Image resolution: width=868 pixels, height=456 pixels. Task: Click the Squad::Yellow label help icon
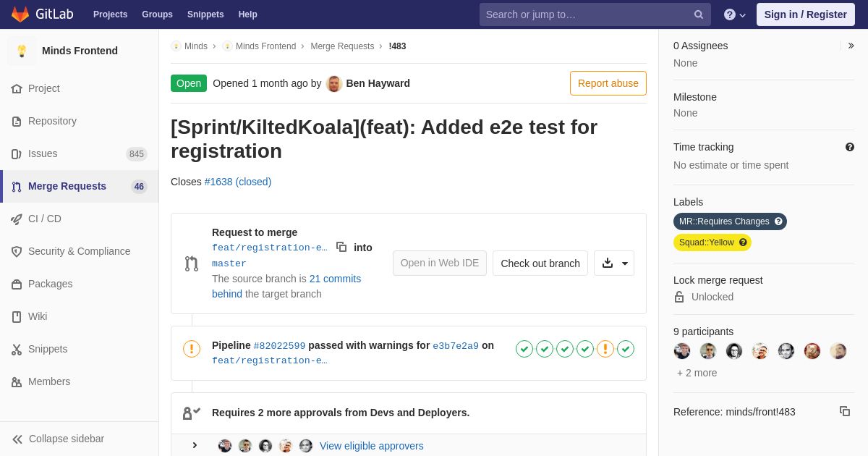pyautogui.click(x=743, y=242)
